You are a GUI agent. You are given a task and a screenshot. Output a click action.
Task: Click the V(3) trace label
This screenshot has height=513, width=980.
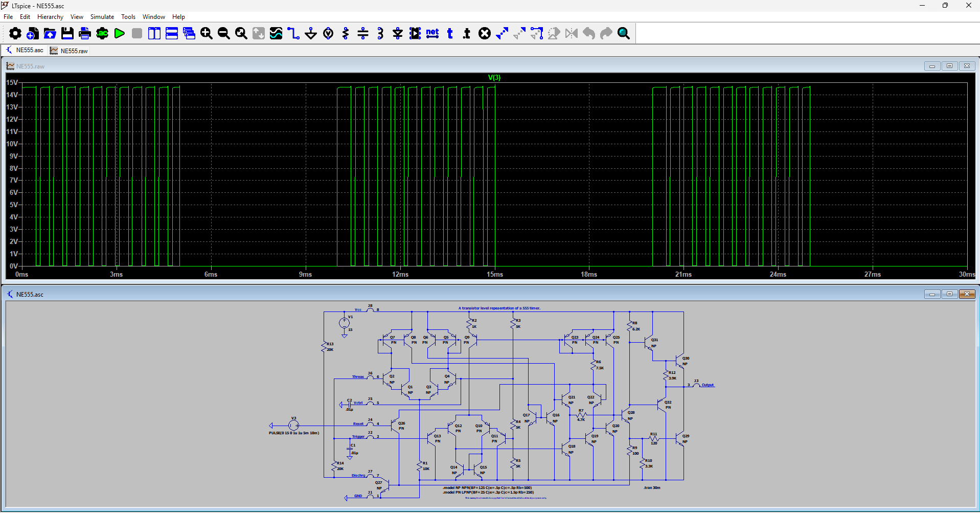[x=494, y=78]
